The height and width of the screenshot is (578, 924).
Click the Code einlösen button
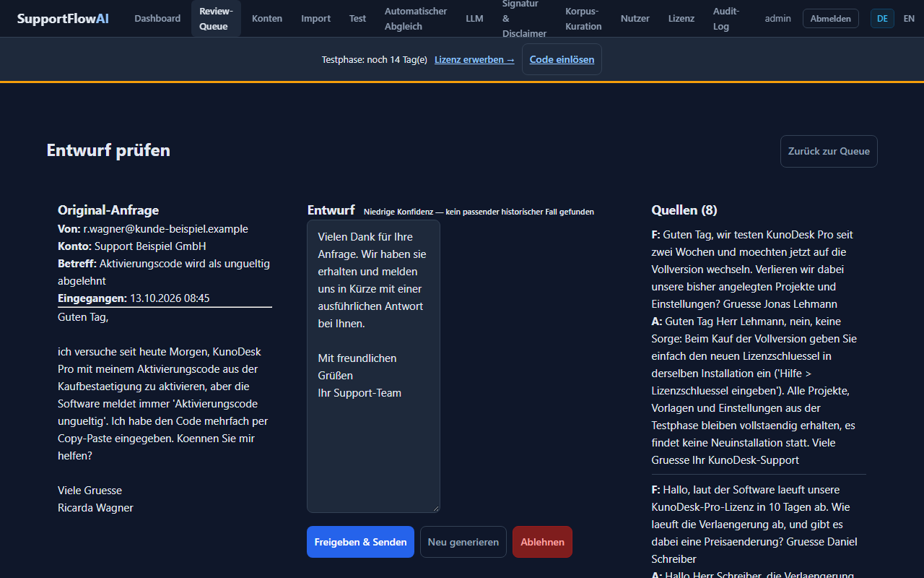click(562, 59)
